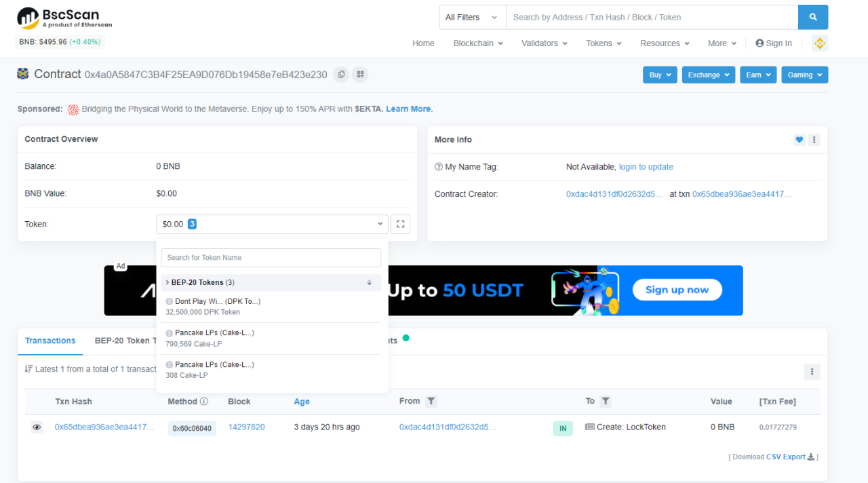
Task: Click the 0.01727279 txn fee value
Action: point(778,427)
